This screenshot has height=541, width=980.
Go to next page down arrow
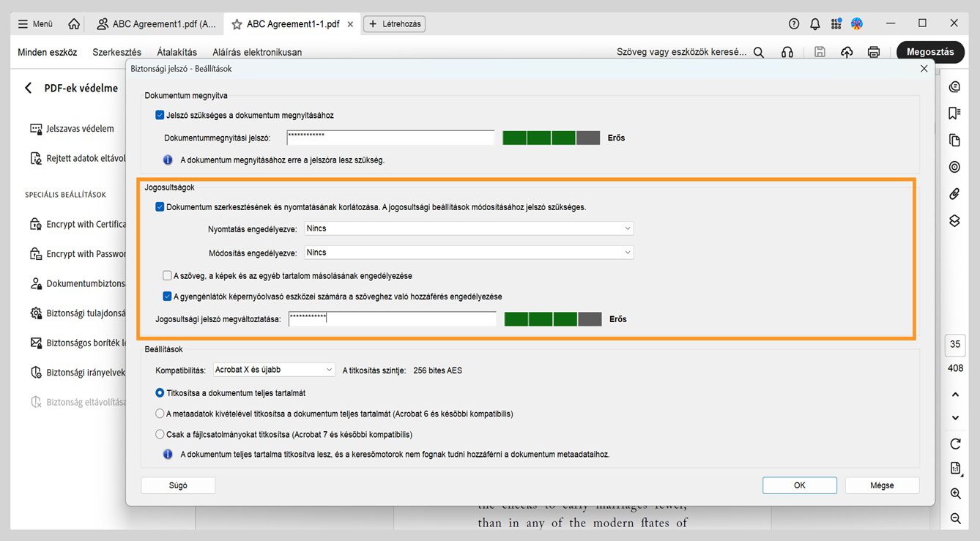955,418
